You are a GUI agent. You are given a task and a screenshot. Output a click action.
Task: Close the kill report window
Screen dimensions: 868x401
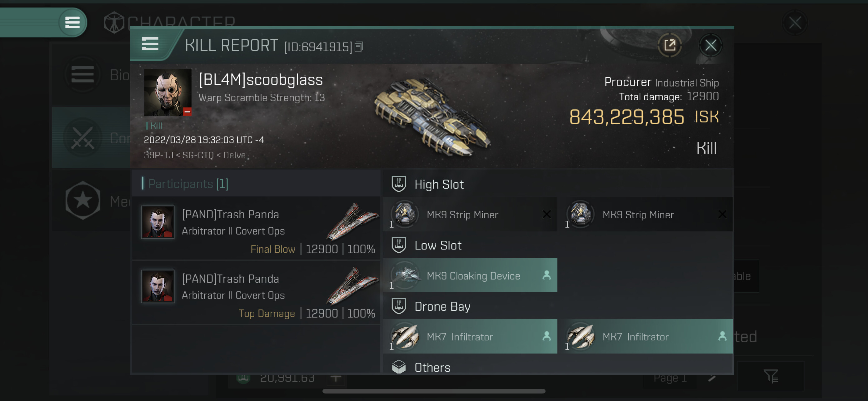click(x=710, y=45)
